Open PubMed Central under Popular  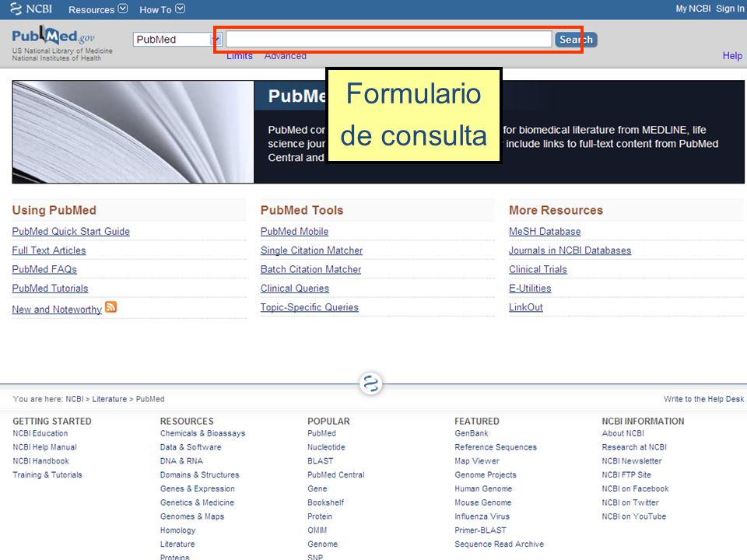[x=336, y=474]
